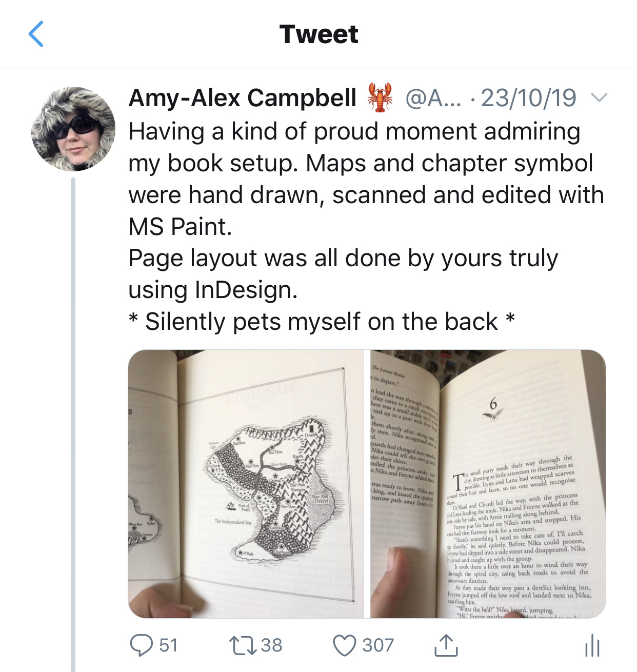View tweet analytics bar chart icon
Screen dimensions: 637x672
click(x=592, y=645)
